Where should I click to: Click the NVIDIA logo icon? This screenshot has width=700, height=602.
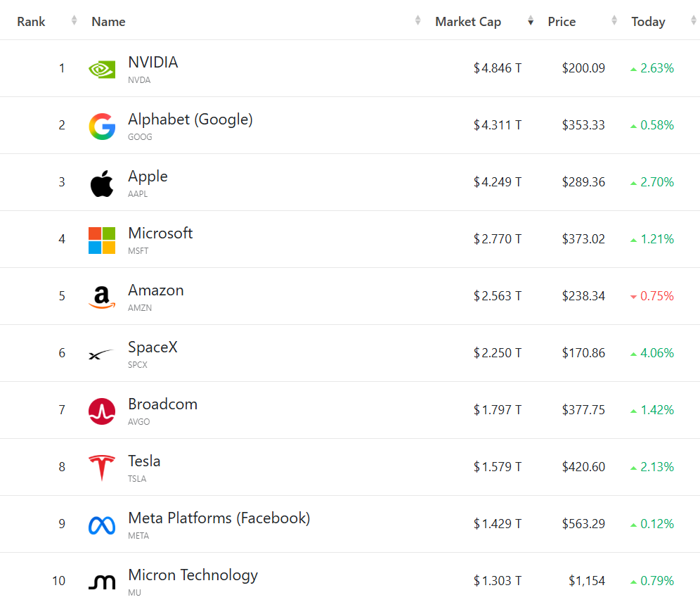pyautogui.click(x=102, y=69)
